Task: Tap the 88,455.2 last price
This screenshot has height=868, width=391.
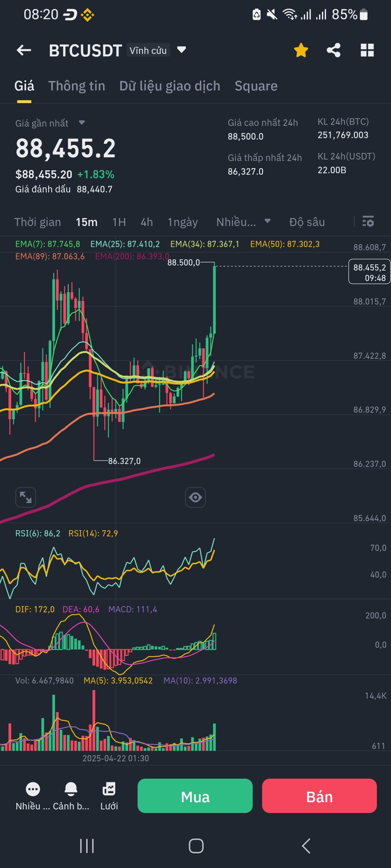Action: 66,148
